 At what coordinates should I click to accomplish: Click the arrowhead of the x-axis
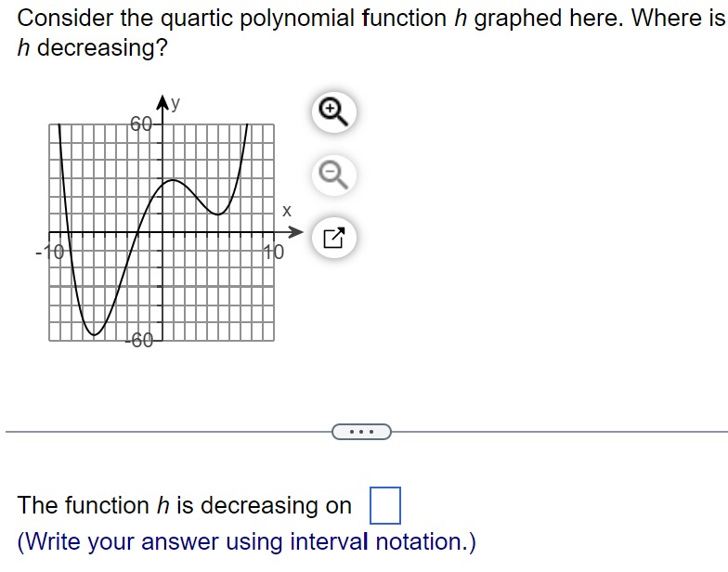pos(295,232)
